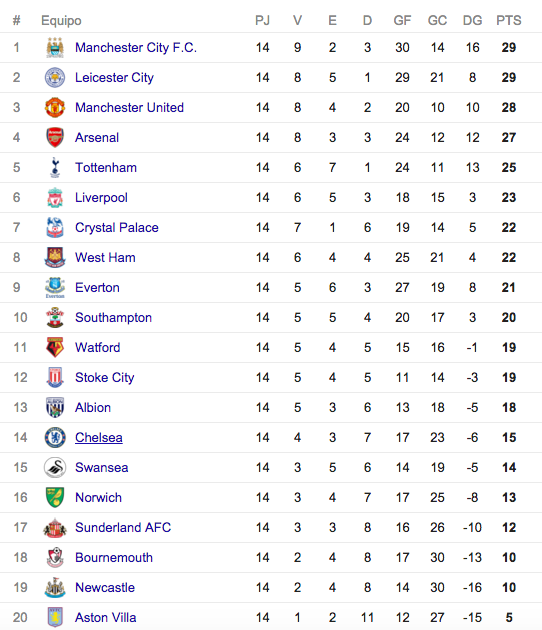542x630 pixels.
Task: Select the Bournemouth team name
Action: (114, 557)
